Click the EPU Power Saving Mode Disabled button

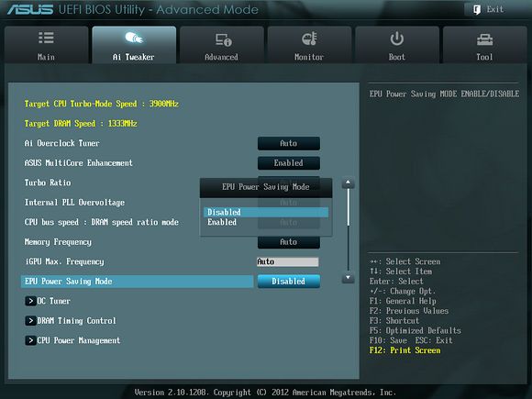pyautogui.click(x=288, y=282)
